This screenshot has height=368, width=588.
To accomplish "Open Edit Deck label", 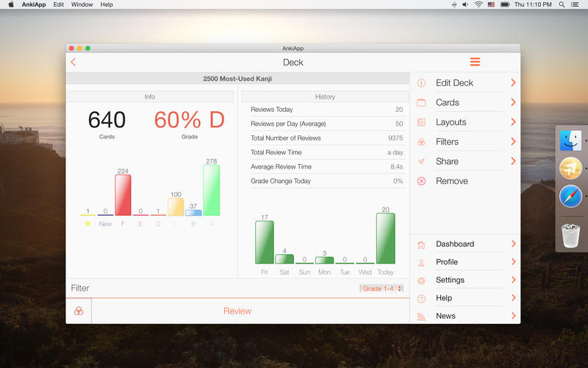I will (x=454, y=83).
